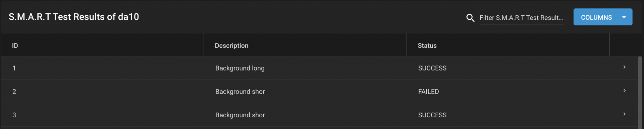The width and height of the screenshot is (644, 129).
Task: Focus the Filter S.M.A.R.T Test Results field
Action: [522, 18]
